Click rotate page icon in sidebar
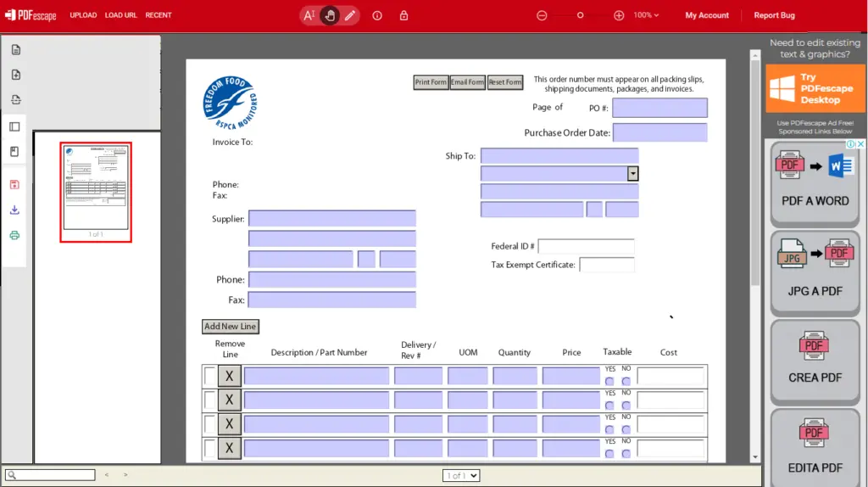 [x=15, y=100]
